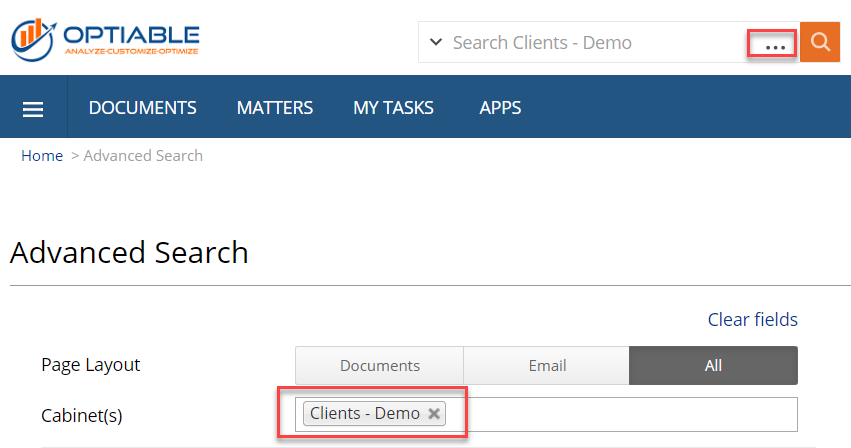Open the APPS menu
Image resolution: width=851 pixels, height=448 pixels.
[500, 108]
